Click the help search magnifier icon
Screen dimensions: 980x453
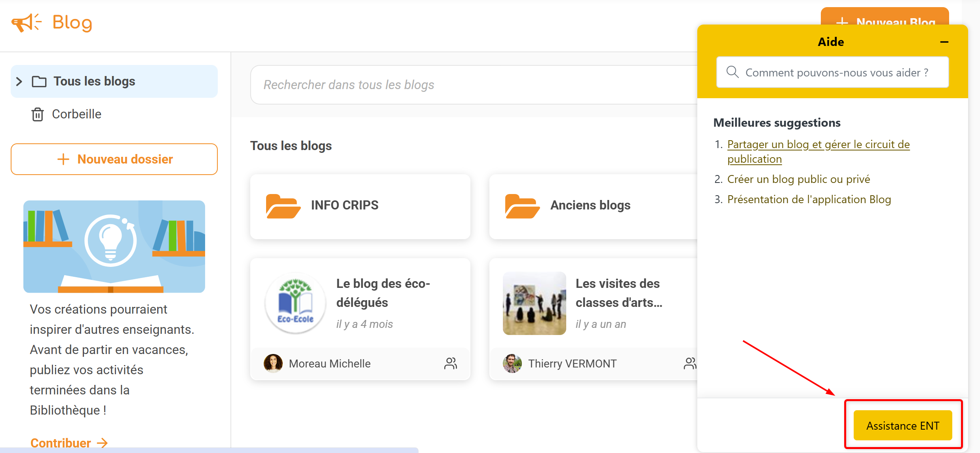pos(732,72)
